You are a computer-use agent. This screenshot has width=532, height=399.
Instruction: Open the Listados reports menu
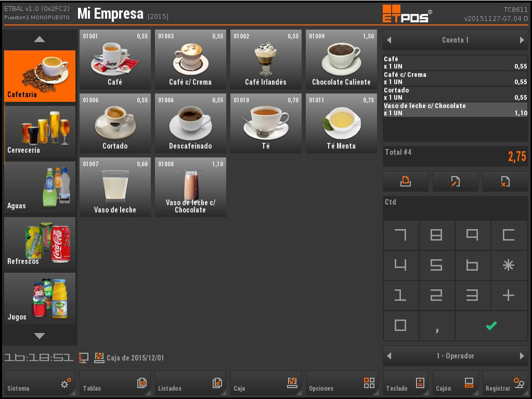[x=190, y=383]
